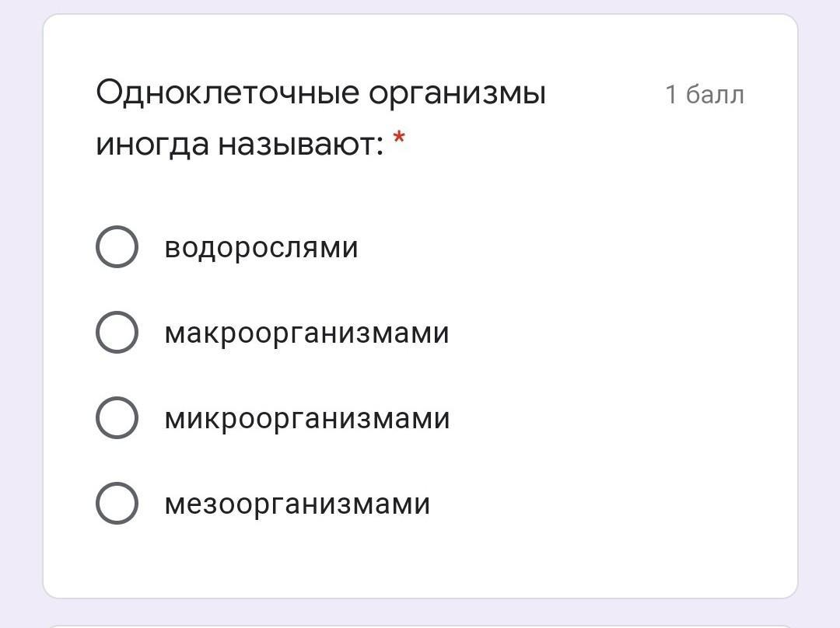840x628 pixels.
Task: Click the word "называют:" in the question
Action: pyautogui.click(x=301, y=145)
